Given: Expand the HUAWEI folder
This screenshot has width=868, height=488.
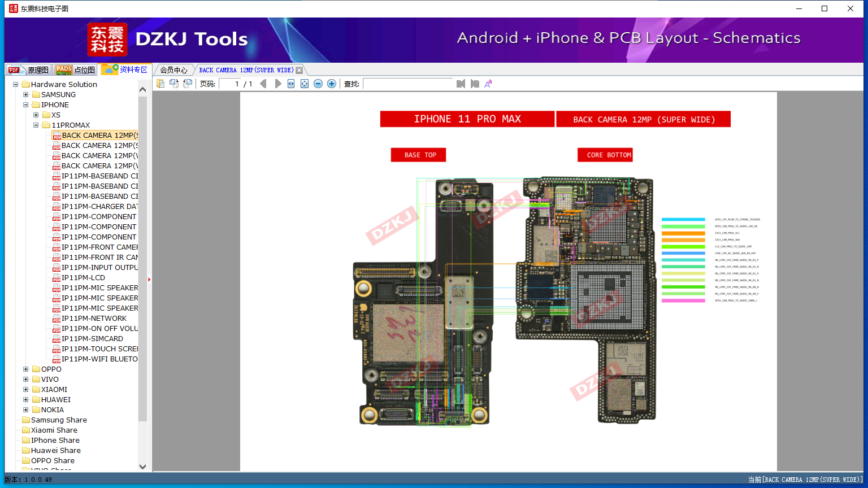Looking at the screenshot, I should 26,400.
